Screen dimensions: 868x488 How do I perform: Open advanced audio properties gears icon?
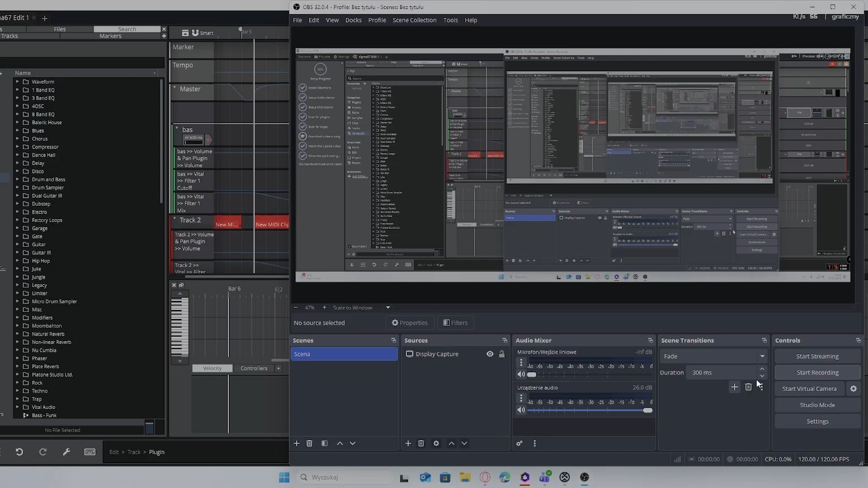pos(519,443)
